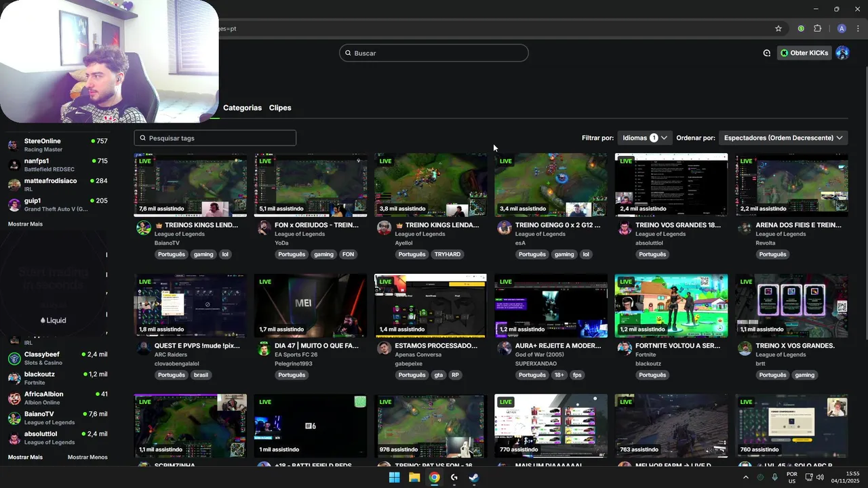Click the Obter KICKs button
This screenshot has width=868, height=488.
point(804,53)
